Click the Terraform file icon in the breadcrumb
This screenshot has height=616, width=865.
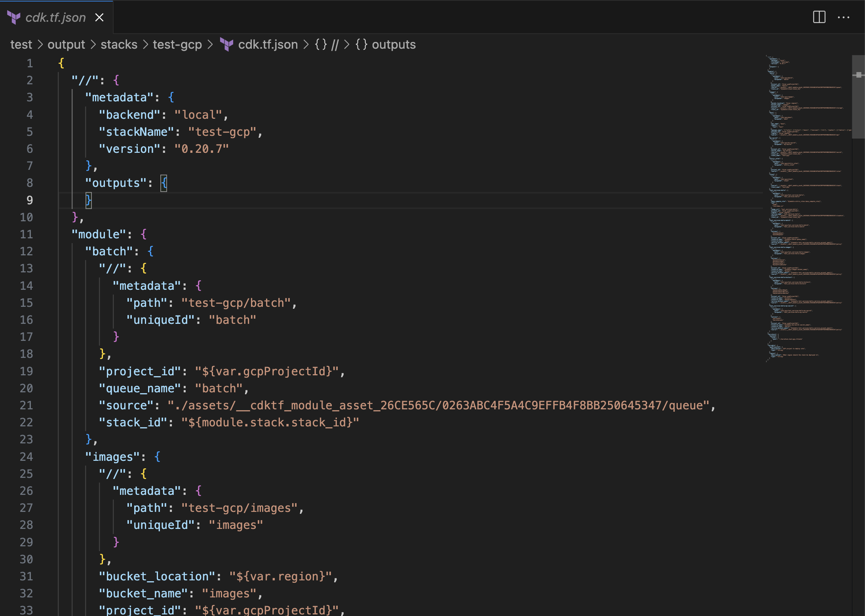point(226,44)
